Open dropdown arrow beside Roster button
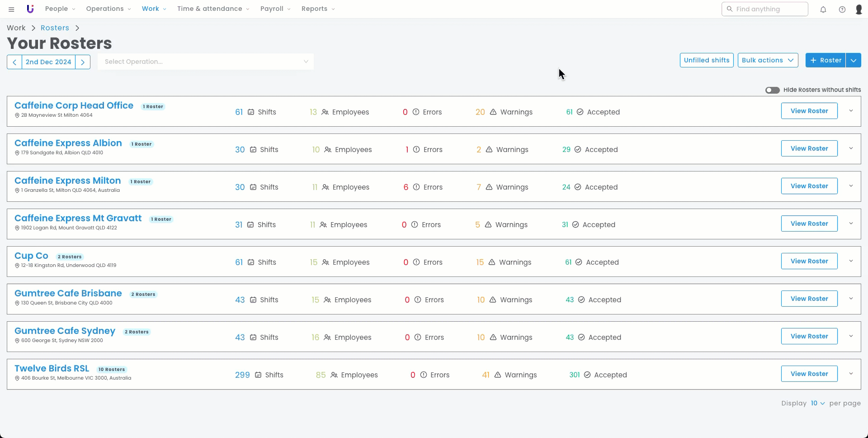Image resolution: width=868 pixels, height=438 pixels. tap(853, 60)
